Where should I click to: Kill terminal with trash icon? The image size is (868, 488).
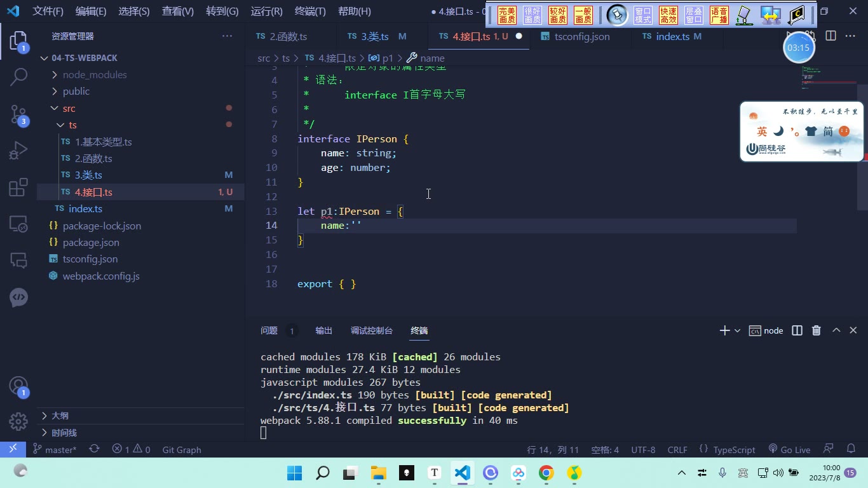point(817,330)
